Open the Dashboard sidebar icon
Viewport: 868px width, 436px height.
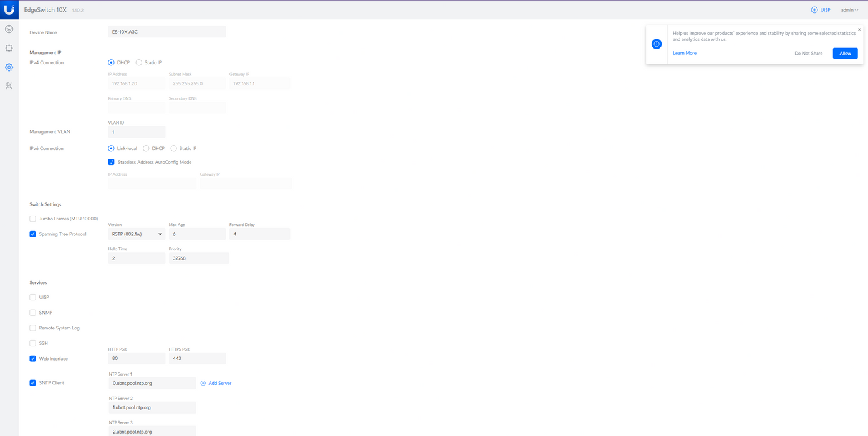[9, 29]
